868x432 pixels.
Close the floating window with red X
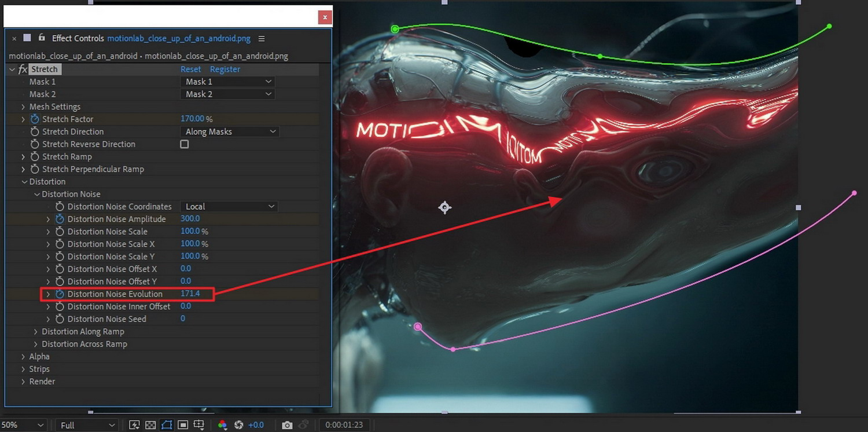[325, 17]
